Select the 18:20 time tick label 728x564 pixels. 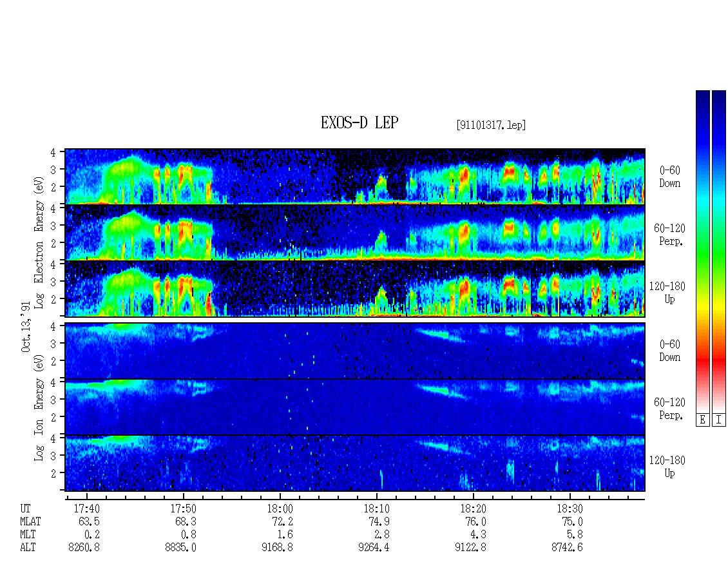coord(473,509)
